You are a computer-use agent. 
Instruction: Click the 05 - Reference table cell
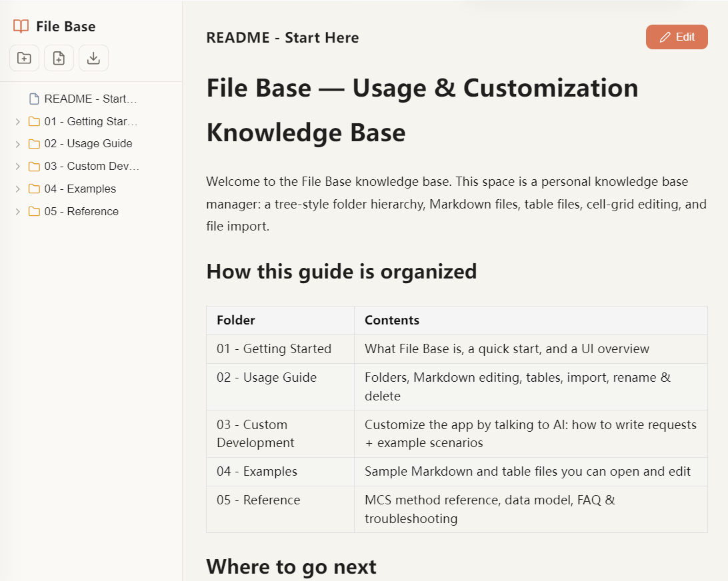pyautogui.click(x=281, y=509)
